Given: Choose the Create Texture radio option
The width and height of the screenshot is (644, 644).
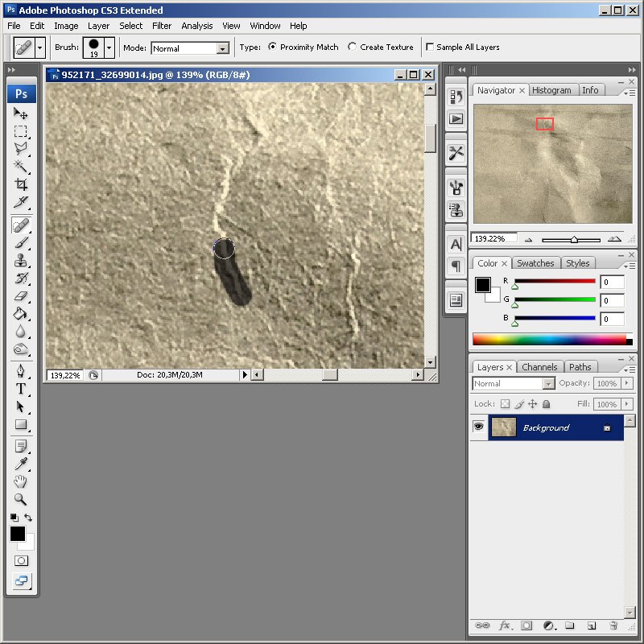Looking at the screenshot, I should coord(352,47).
